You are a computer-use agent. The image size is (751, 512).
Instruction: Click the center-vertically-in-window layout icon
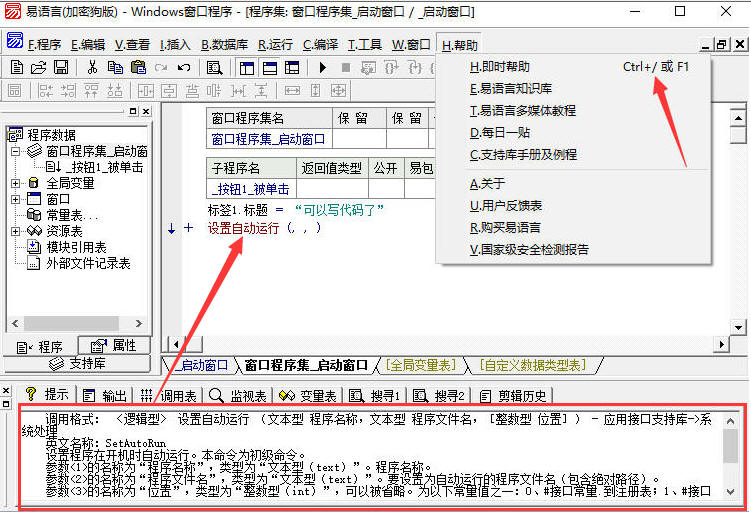(169, 91)
